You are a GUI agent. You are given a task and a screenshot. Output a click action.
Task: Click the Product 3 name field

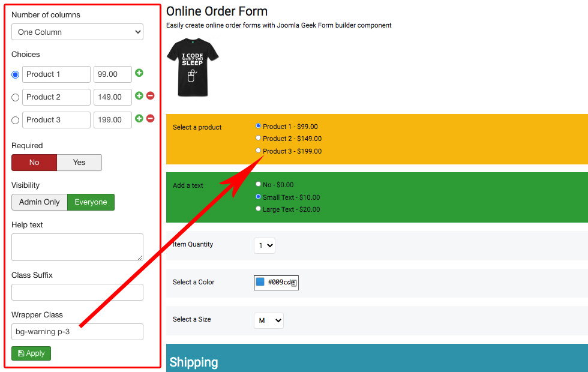pyautogui.click(x=56, y=120)
